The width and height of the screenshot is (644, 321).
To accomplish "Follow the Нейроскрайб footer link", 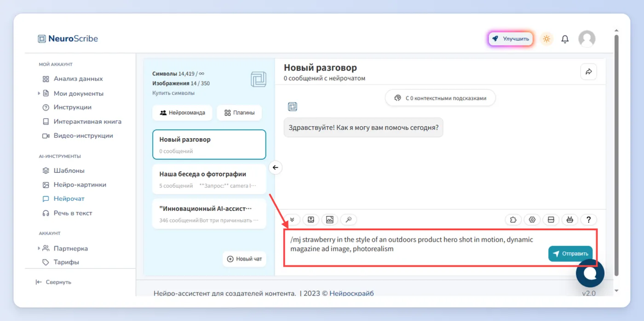I will 351,293.
